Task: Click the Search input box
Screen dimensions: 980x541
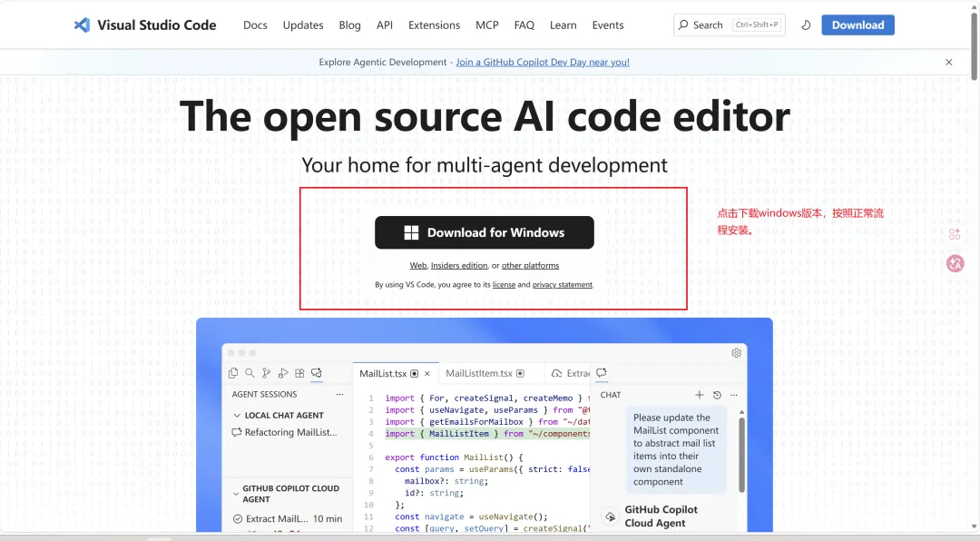Action: [730, 25]
